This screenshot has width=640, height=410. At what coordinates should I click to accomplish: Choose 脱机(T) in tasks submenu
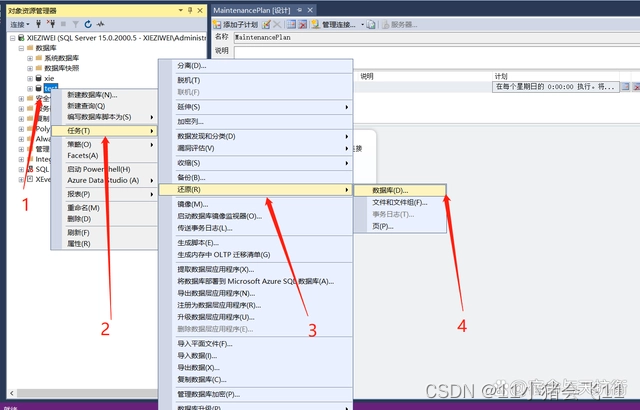point(256,80)
